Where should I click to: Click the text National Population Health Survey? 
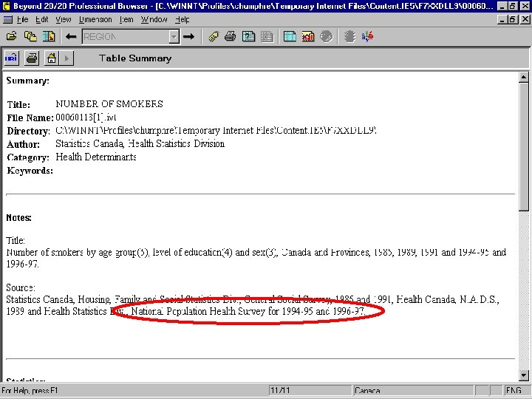point(198,311)
